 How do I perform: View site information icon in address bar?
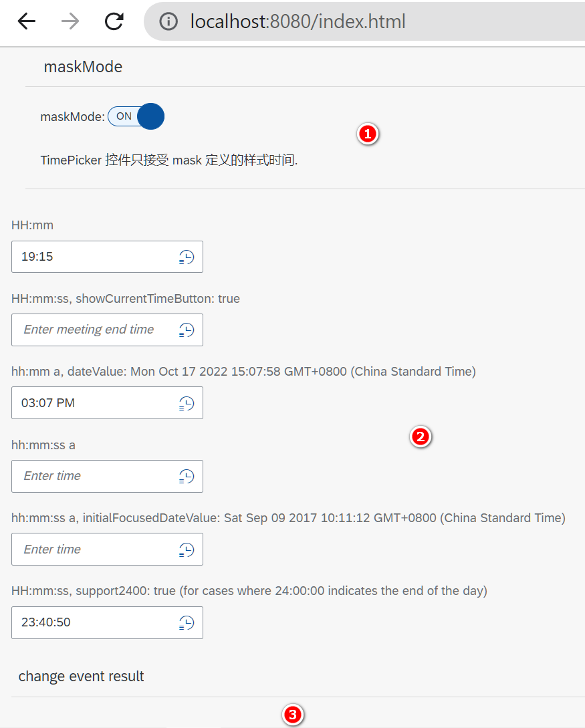168,21
